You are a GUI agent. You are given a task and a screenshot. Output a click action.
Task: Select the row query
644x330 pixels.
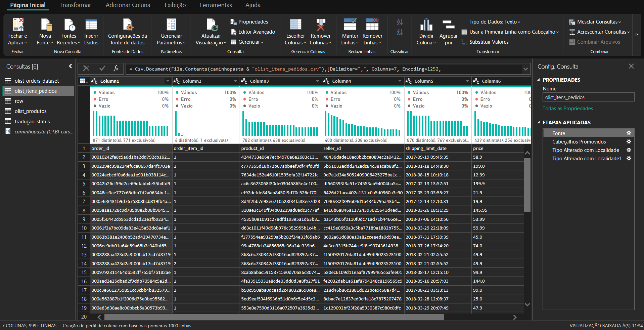(x=38, y=101)
